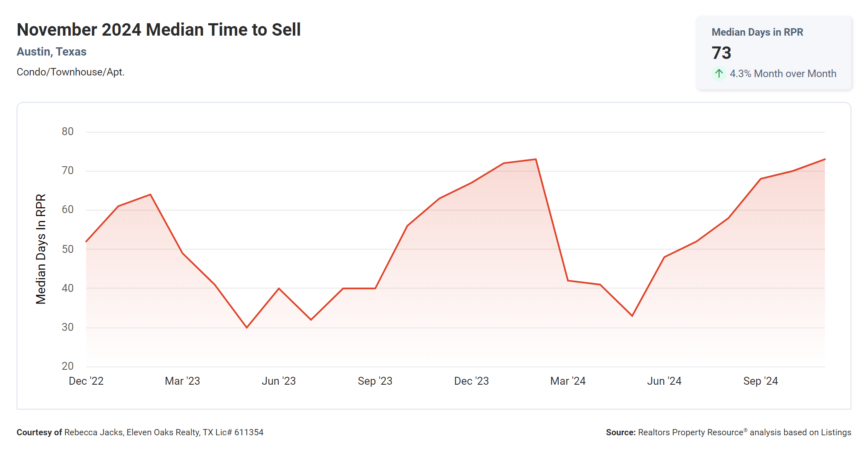
Task: Click the vertical Median Days In RPR axis title
Action: click(41, 249)
